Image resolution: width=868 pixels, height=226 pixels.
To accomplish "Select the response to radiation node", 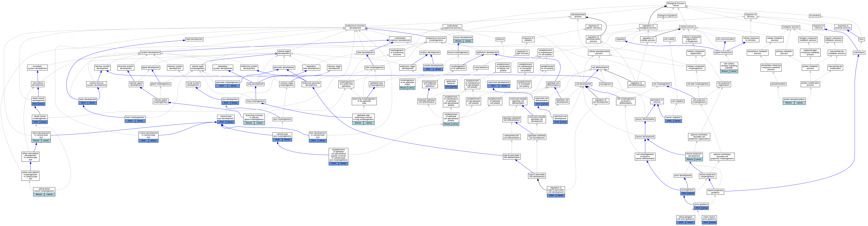I will 528,39.
